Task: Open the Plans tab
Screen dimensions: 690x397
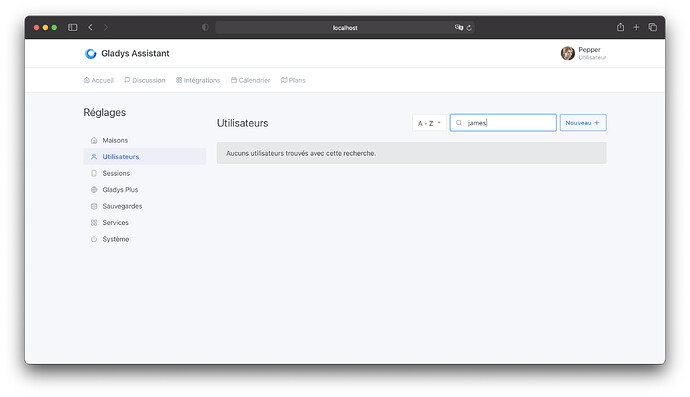Action: 293,80
